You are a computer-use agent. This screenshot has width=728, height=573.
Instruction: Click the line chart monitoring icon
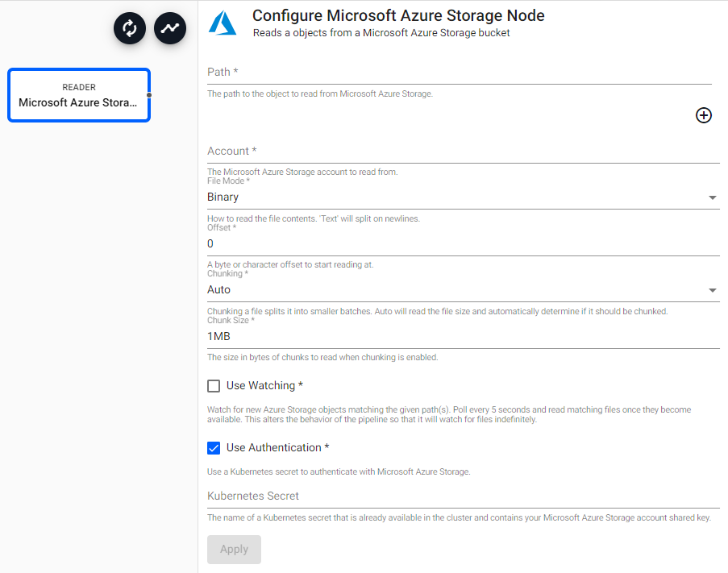170,28
